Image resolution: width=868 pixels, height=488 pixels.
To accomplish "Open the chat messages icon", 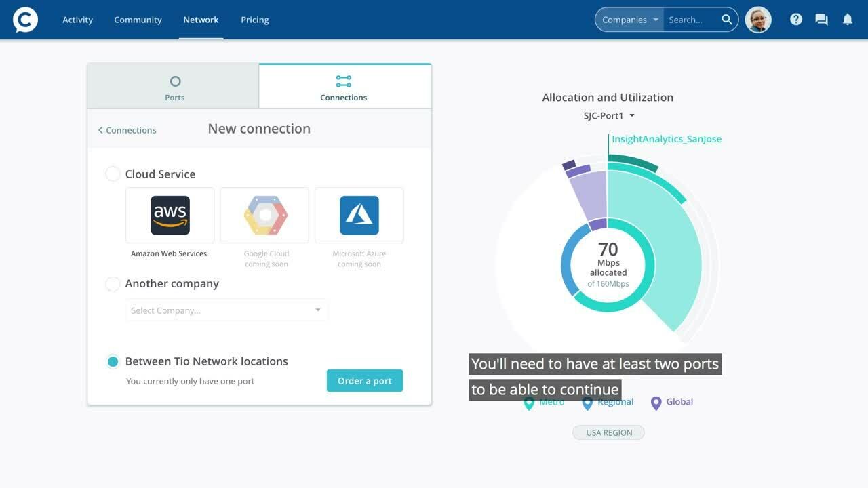I will [x=821, y=20].
